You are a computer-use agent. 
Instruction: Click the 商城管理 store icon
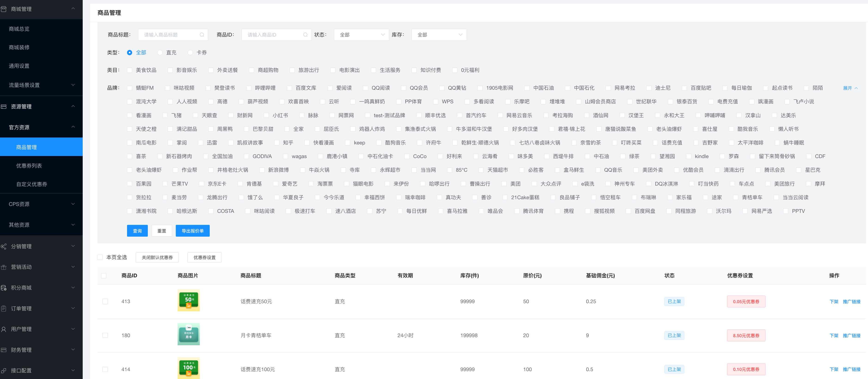tap(4, 9)
